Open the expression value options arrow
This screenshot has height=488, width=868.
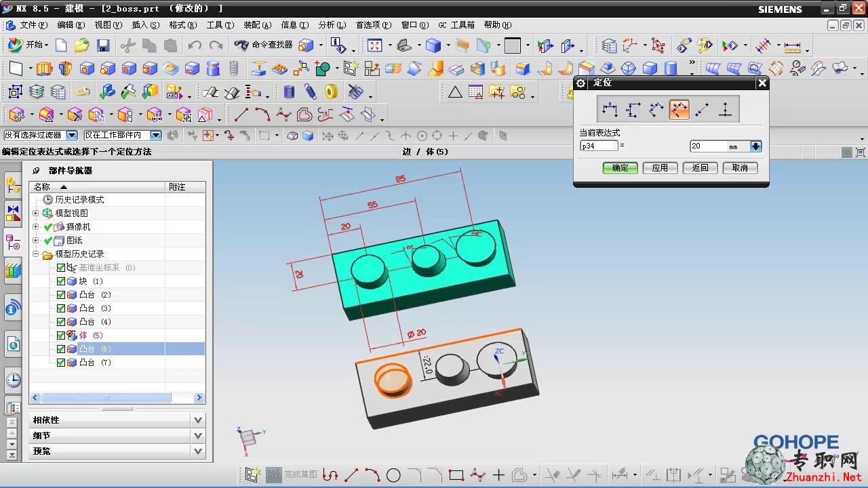click(755, 146)
